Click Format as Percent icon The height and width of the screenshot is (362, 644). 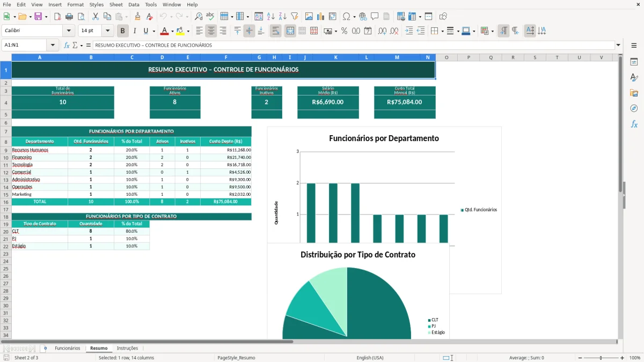pos(345,31)
